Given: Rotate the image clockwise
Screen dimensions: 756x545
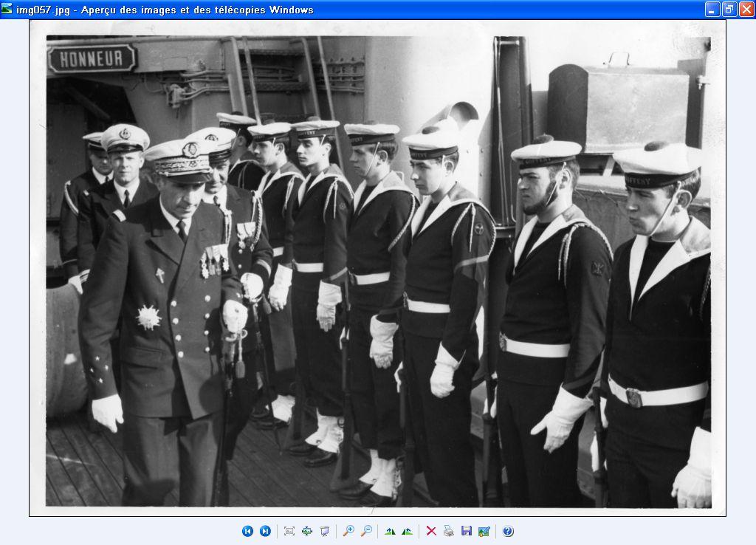Looking at the screenshot, I should point(390,531).
